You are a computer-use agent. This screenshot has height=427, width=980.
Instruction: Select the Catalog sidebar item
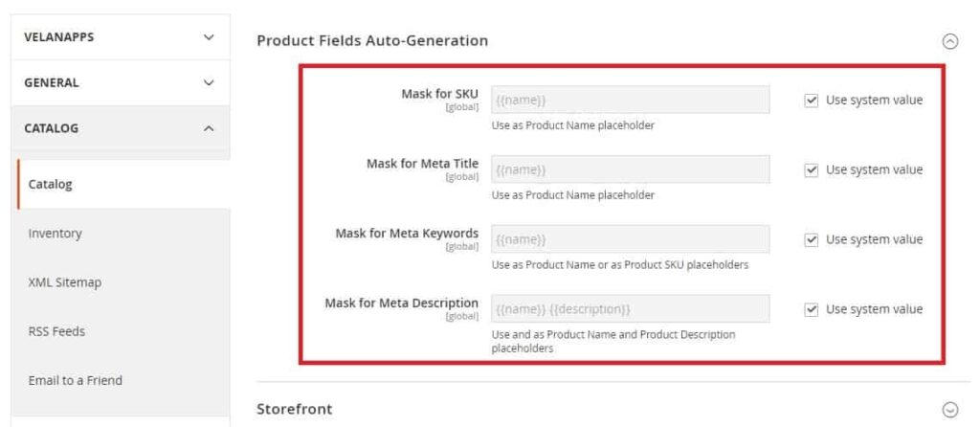(x=50, y=185)
